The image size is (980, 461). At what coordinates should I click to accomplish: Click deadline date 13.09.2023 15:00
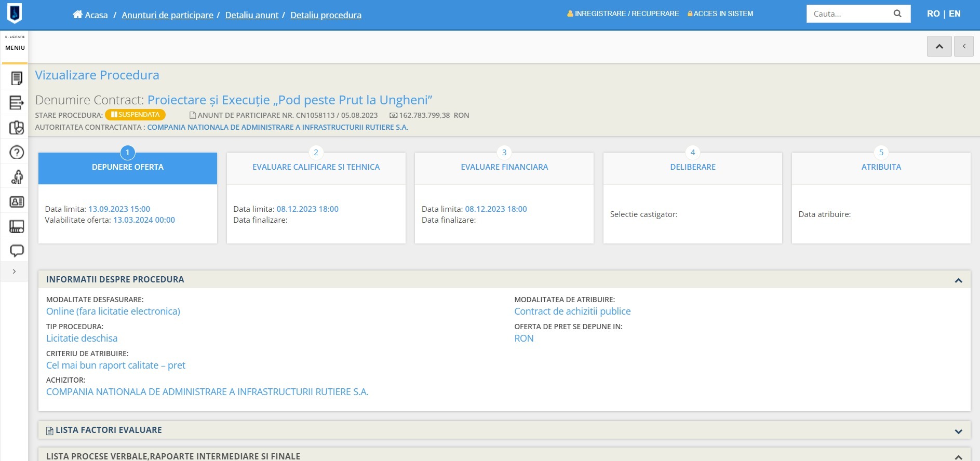pyautogui.click(x=119, y=209)
